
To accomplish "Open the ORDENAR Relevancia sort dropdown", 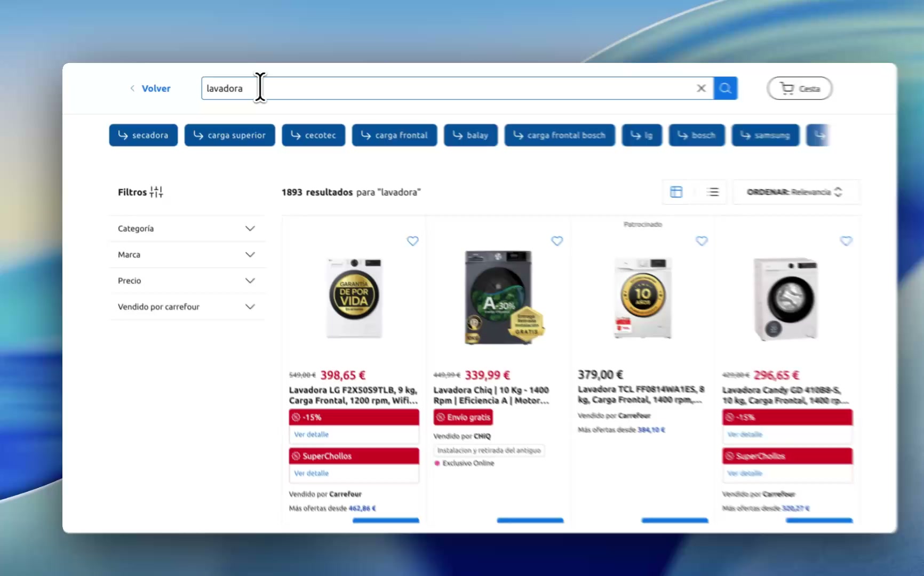I will 795,192.
